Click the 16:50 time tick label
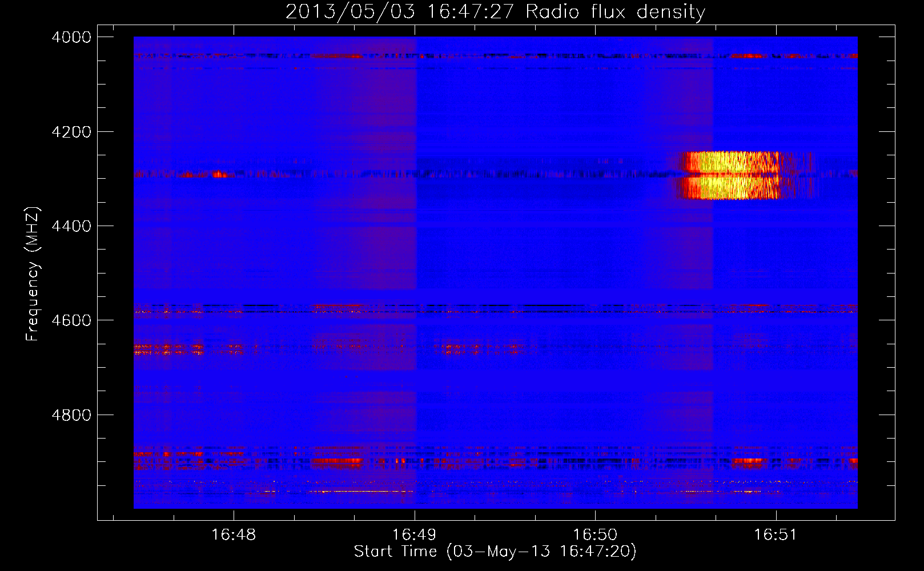This screenshot has height=571, width=924. click(x=595, y=535)
